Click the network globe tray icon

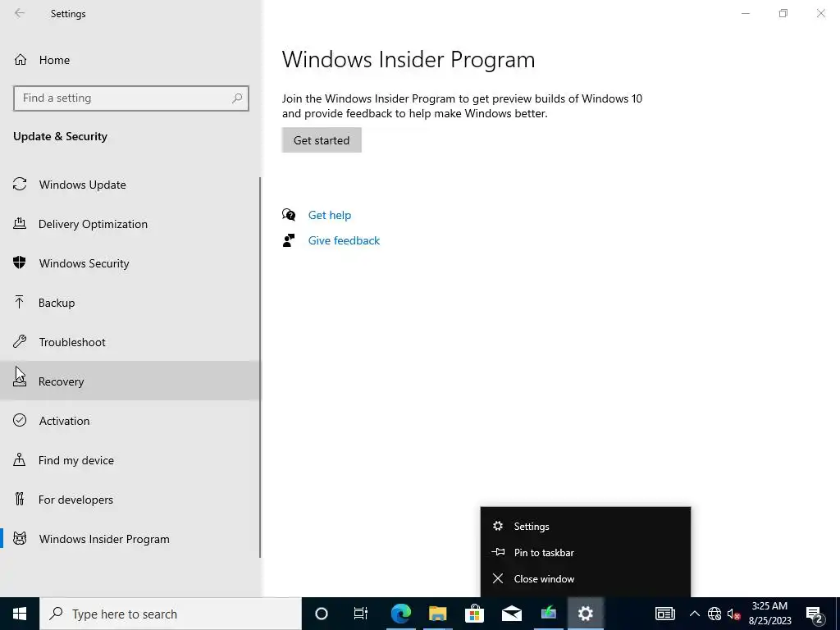click(714, 614)
